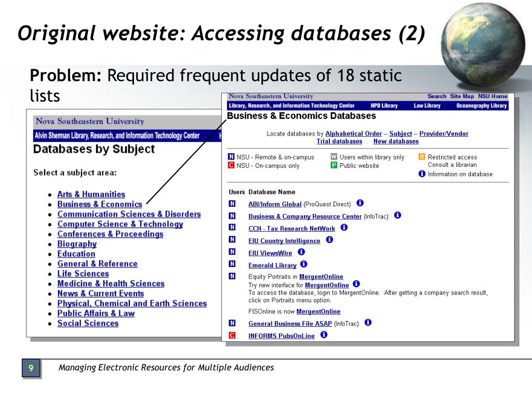This screenshot has height=399, width=532.
Task: Click info icon after 'Try new interface for MergentOnline'
Action: click(356, 284)
